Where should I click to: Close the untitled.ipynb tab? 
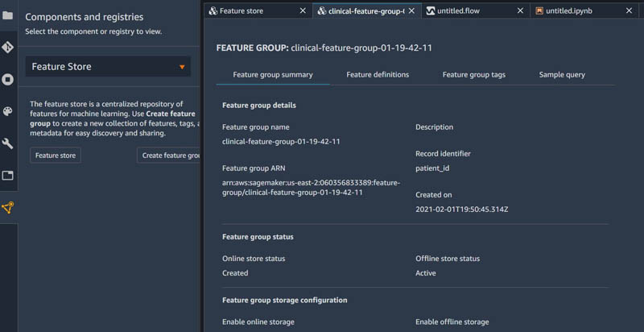(x=629, y=10)
